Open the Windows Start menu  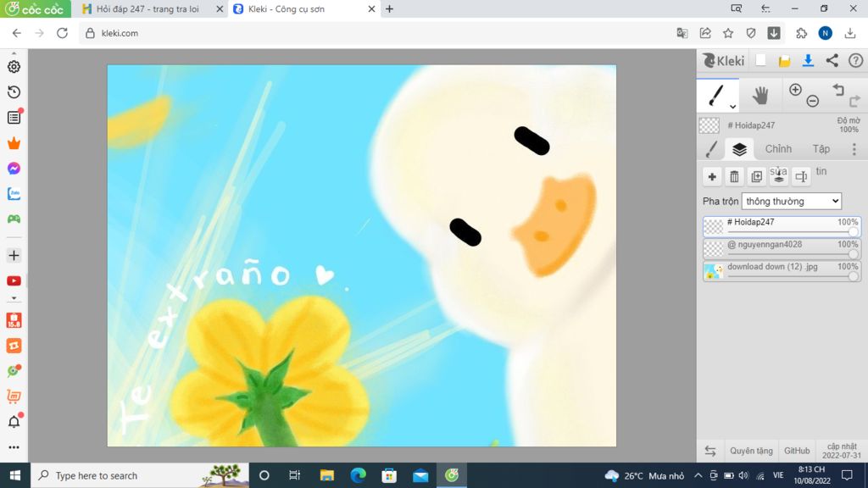coord(15,475)
